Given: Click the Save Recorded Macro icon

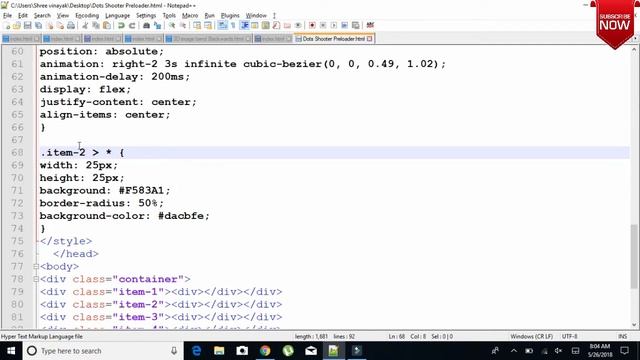Looking at the screenshot, I should tap(356, 26).
